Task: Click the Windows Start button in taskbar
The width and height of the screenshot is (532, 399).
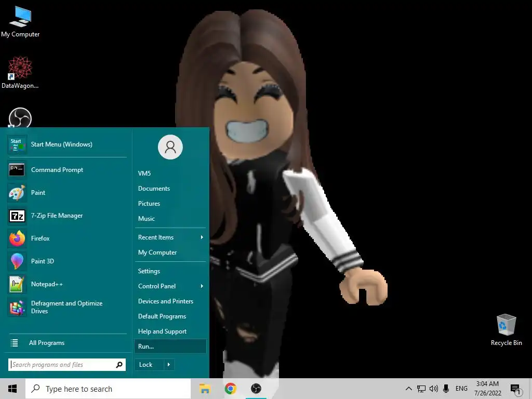Action: [x=12, y=389]
